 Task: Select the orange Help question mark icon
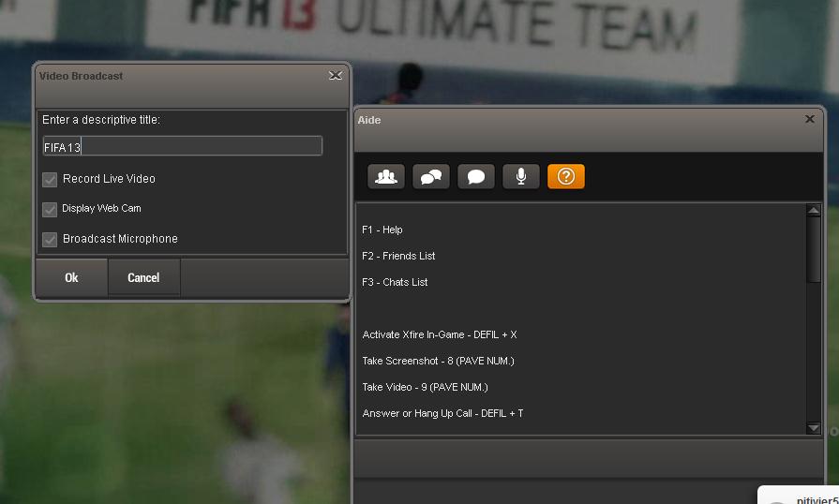tap(565, 176)
